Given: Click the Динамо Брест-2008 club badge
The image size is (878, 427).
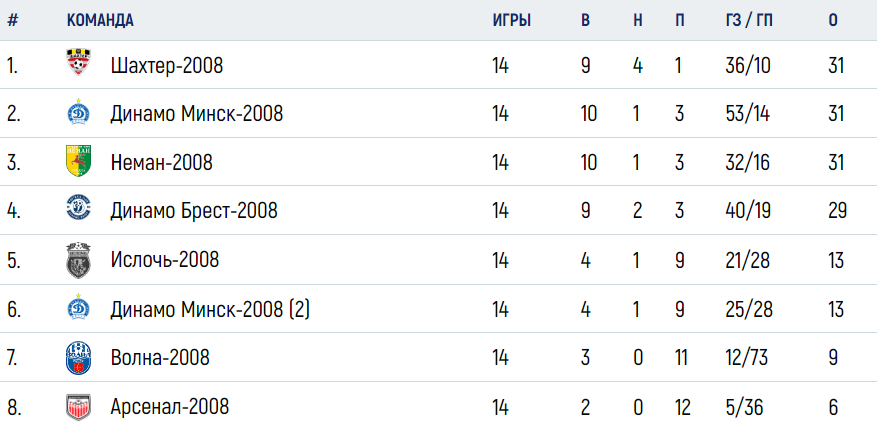Looking at the screenshot, I should tap(78, 208).
